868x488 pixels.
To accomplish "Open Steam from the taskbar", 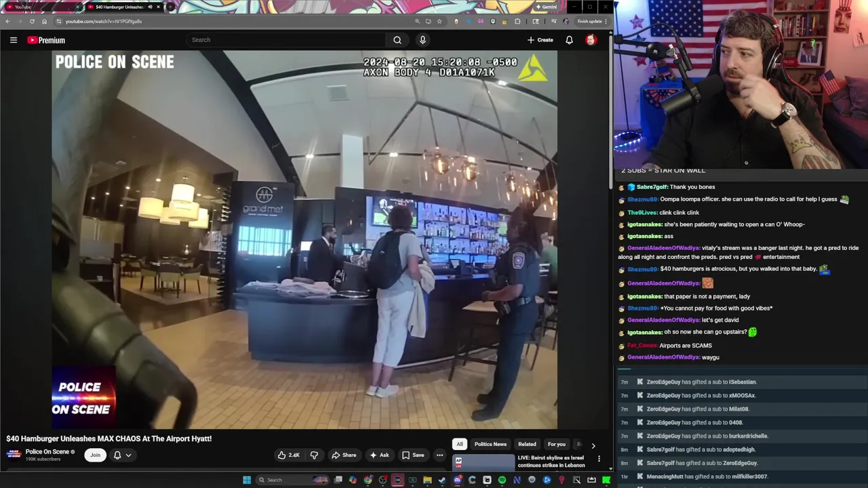I will pyautogui.click(x=442, y=480).
